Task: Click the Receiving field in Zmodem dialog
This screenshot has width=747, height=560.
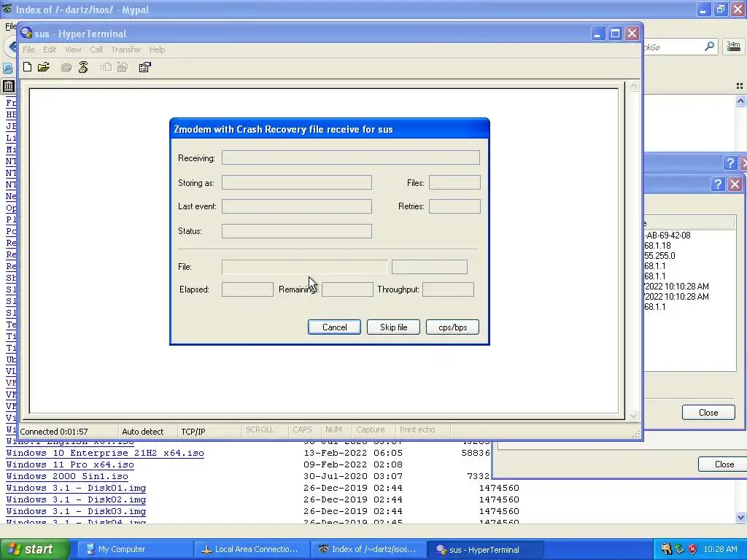Action: pos(351,157)
